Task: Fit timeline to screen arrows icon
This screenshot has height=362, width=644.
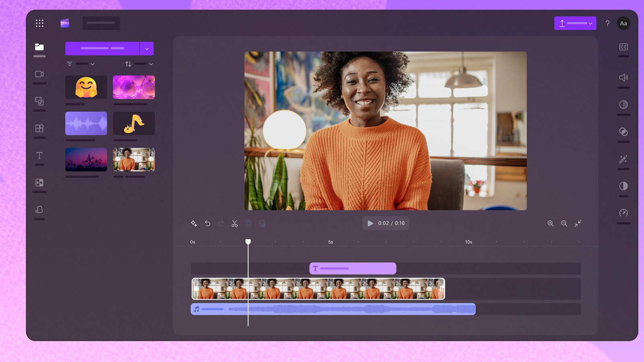Action: (578, 223)
